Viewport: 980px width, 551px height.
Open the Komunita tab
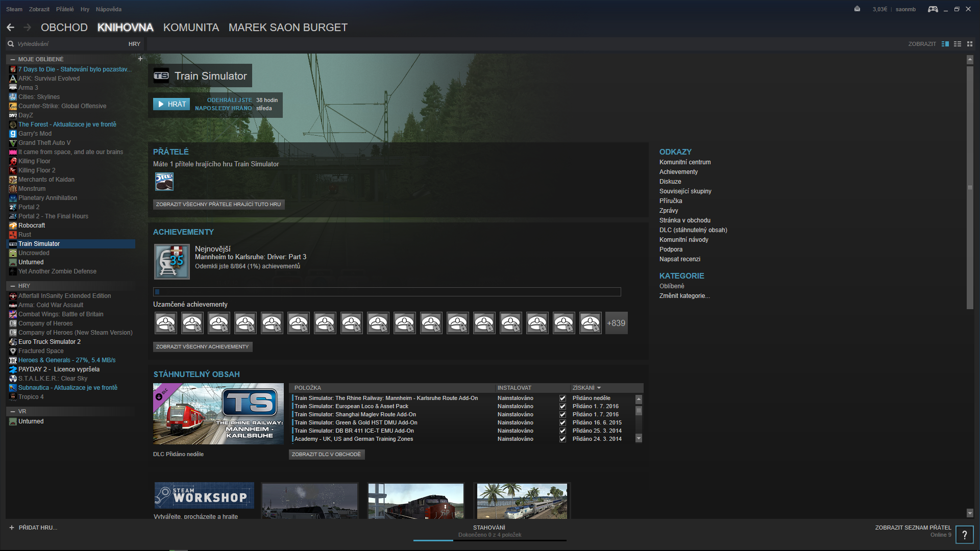(191, 28)
